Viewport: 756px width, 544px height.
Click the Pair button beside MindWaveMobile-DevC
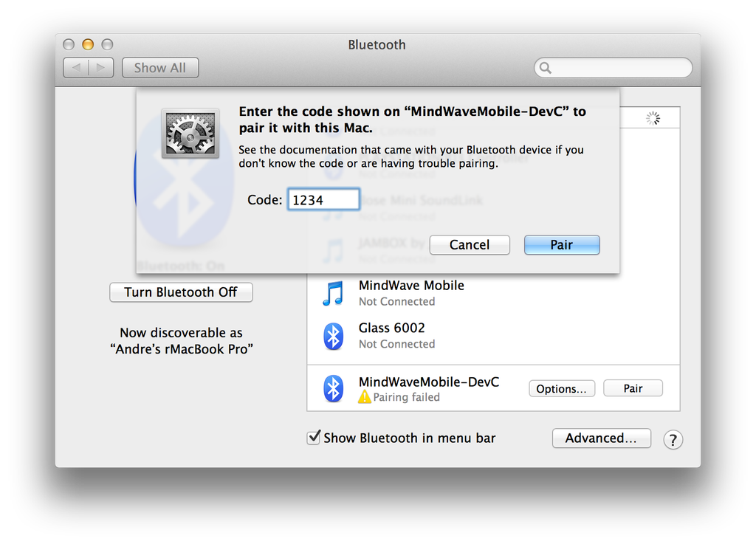point(633,388)
